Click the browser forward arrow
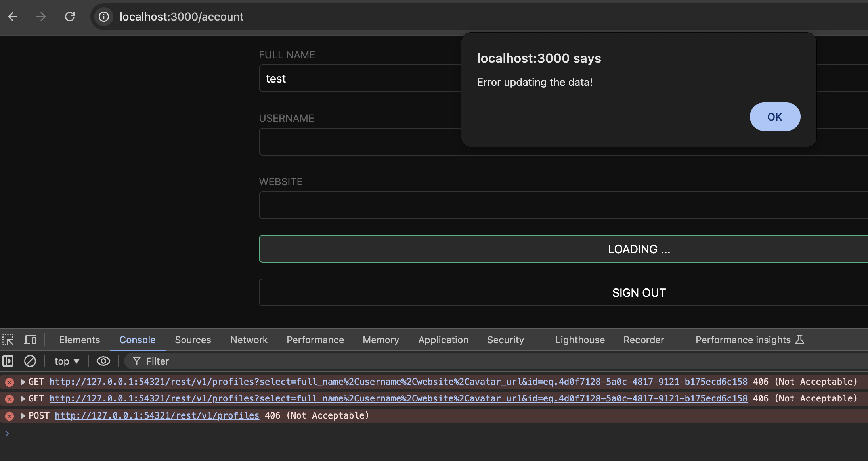This screenshot has height=461, width=868. [x=41, y=17]
